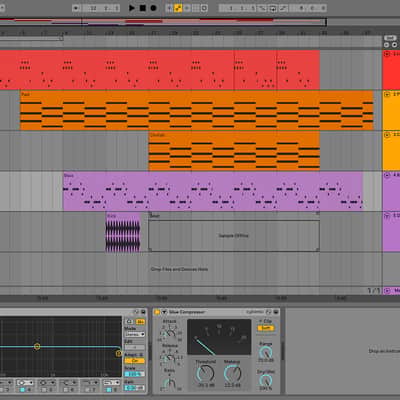Jump to the previous locator
The height and width of the screenshot is (400, 400).
click(x=387, y=45)
